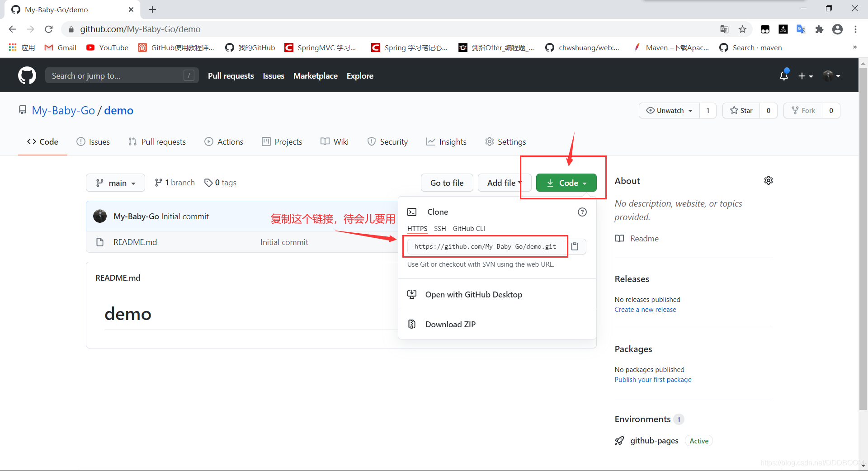Open Gmail bookmark
This screenshot has width=868, height=471.
click(x=60, y=47)
